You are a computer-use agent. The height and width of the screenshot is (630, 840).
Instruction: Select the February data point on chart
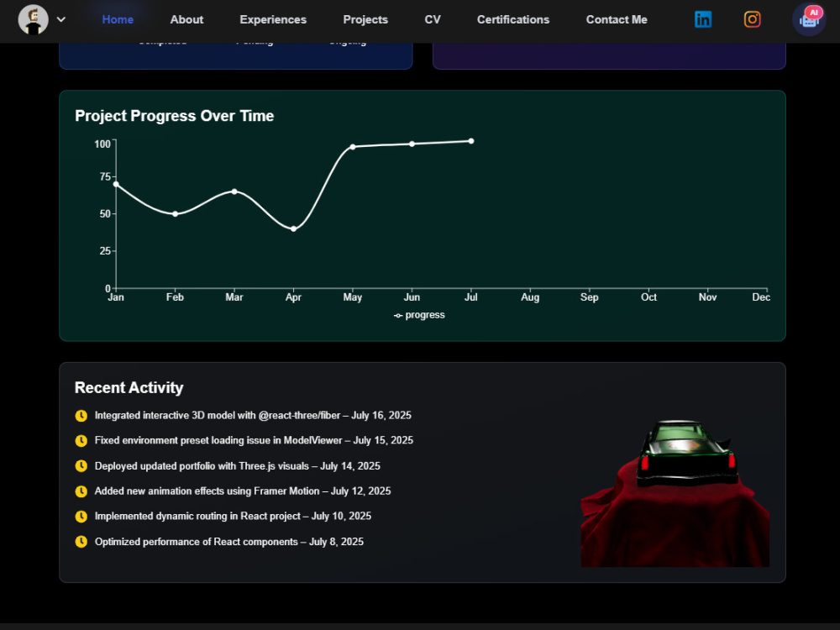176,213
